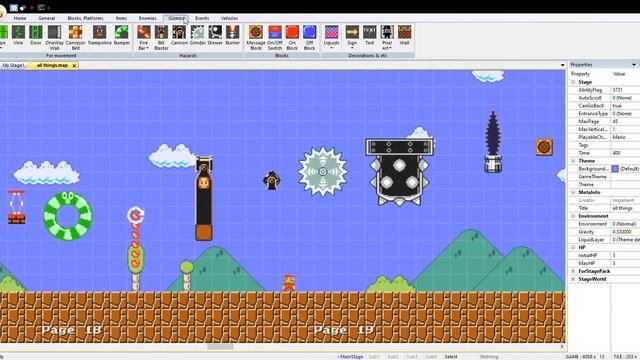
Task: Choose the Bumper gizmo
Action: (x=122, y=35)
